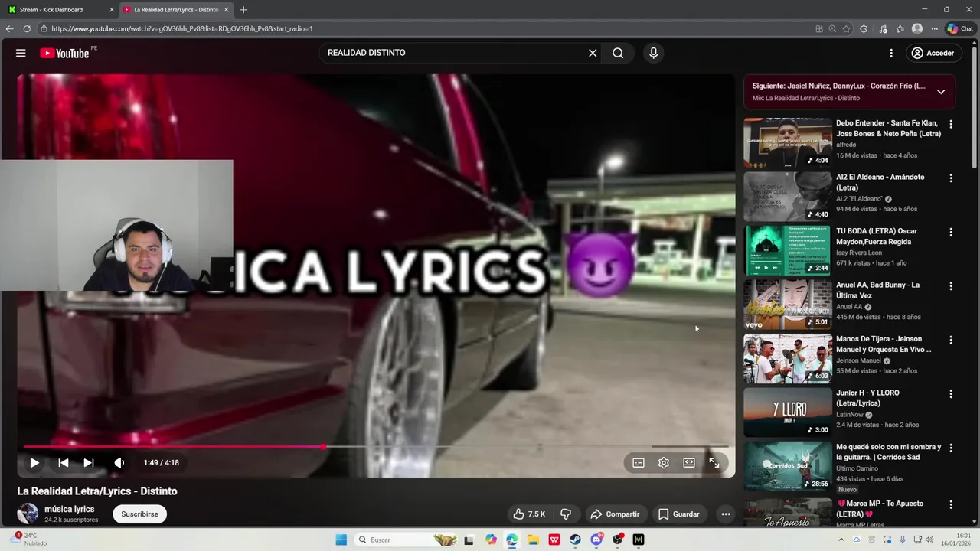Open the música lyrics channel avatar

point(28,514)
